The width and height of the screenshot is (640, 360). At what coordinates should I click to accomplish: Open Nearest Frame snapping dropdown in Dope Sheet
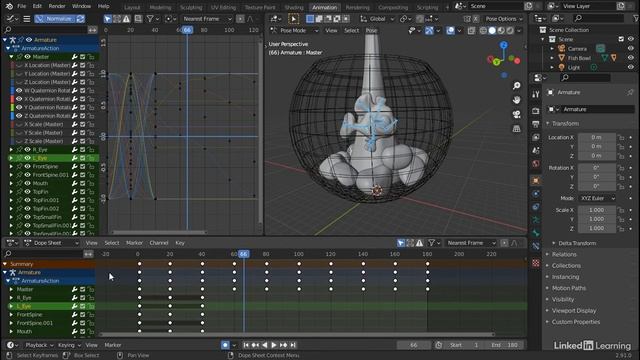click(470, 243)
